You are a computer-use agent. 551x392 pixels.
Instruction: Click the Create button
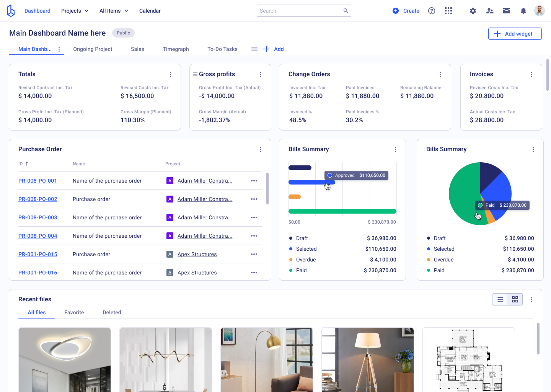pos(406,11)
